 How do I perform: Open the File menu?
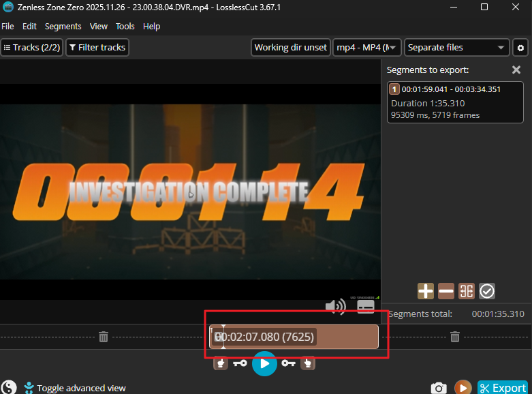point(7,27)
